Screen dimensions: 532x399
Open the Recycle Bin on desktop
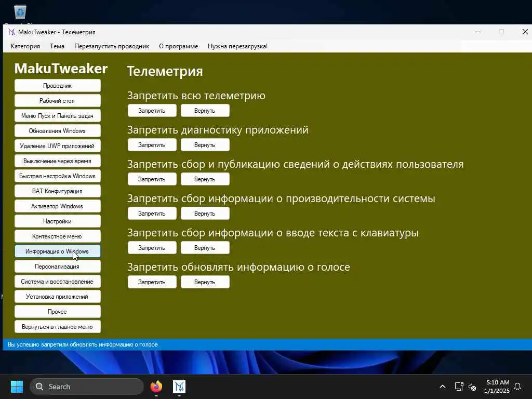20,12
